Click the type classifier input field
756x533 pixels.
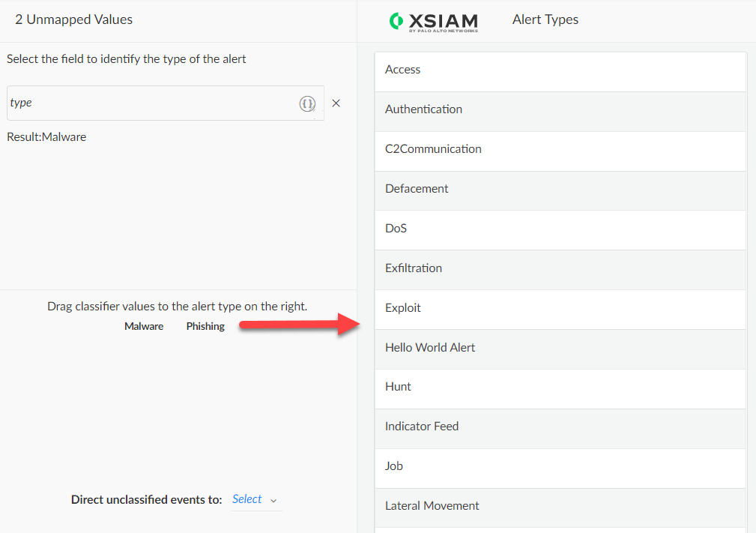tap(166, 103)
